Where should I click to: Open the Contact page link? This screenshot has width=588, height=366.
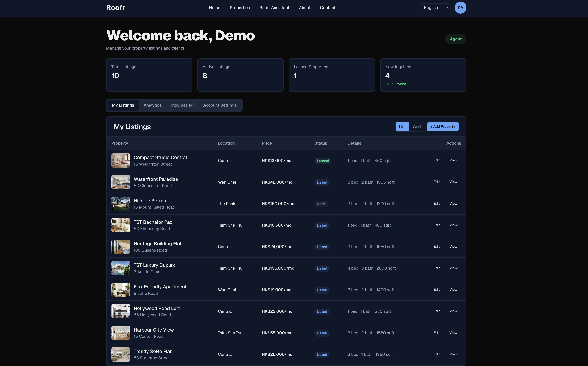click(328, 8)
